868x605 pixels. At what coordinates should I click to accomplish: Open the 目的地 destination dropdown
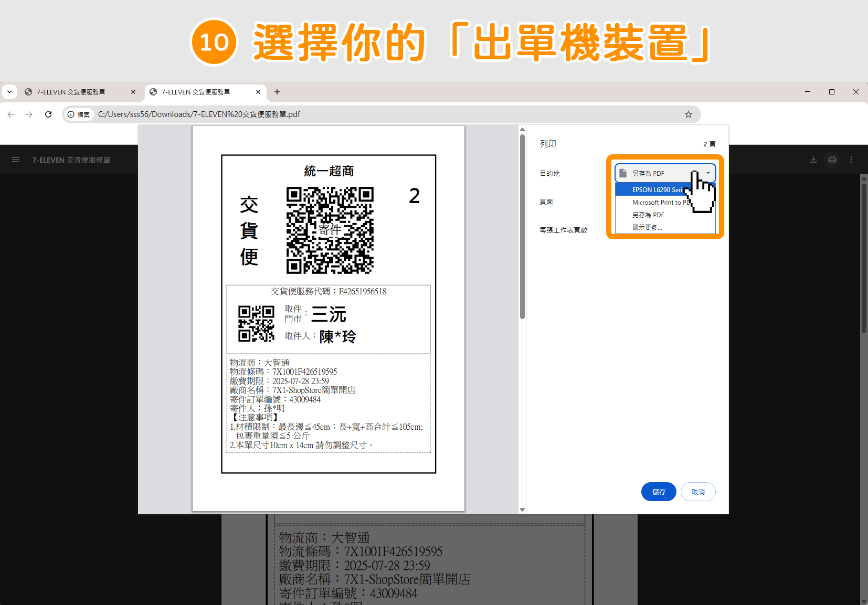pyautogui.click(x=665, y=173)
